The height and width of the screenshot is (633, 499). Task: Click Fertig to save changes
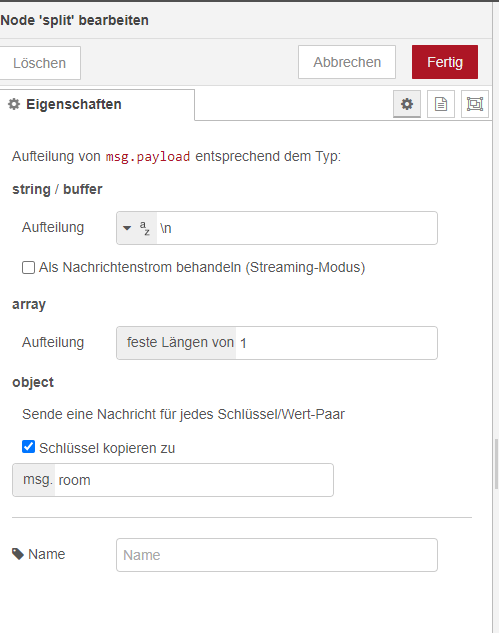click(x=444, y=62)
